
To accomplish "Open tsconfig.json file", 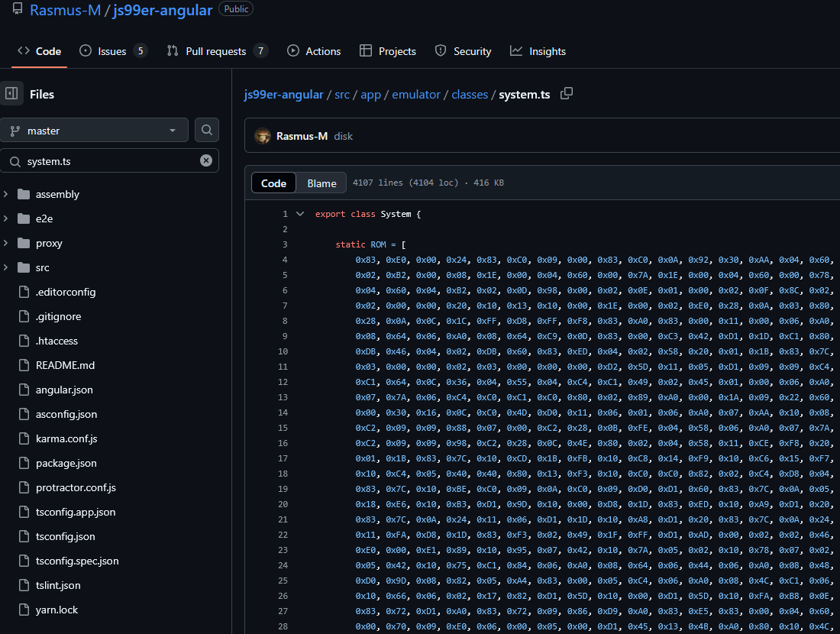I will (66, 536).
